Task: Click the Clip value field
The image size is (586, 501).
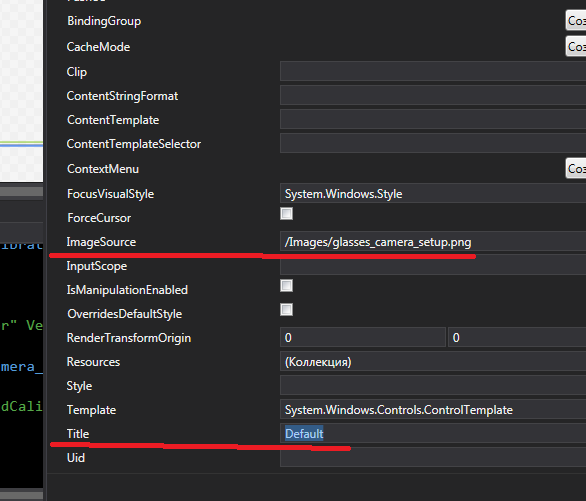Action: coord(433,71)
